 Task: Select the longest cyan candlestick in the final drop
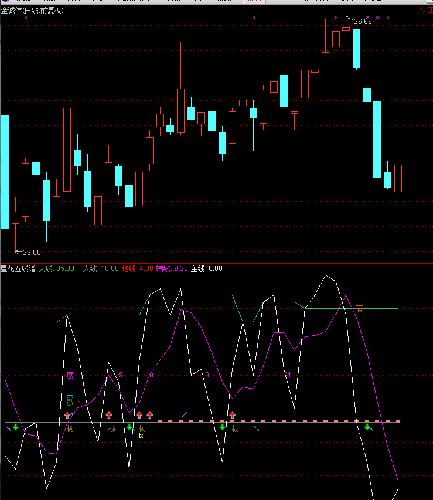(377, 139)
